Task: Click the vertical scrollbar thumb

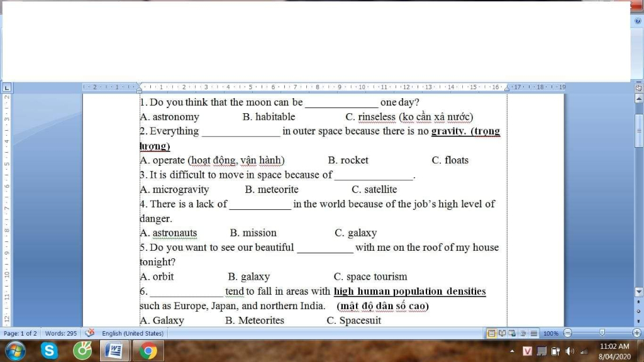Action: coord(639,131)
